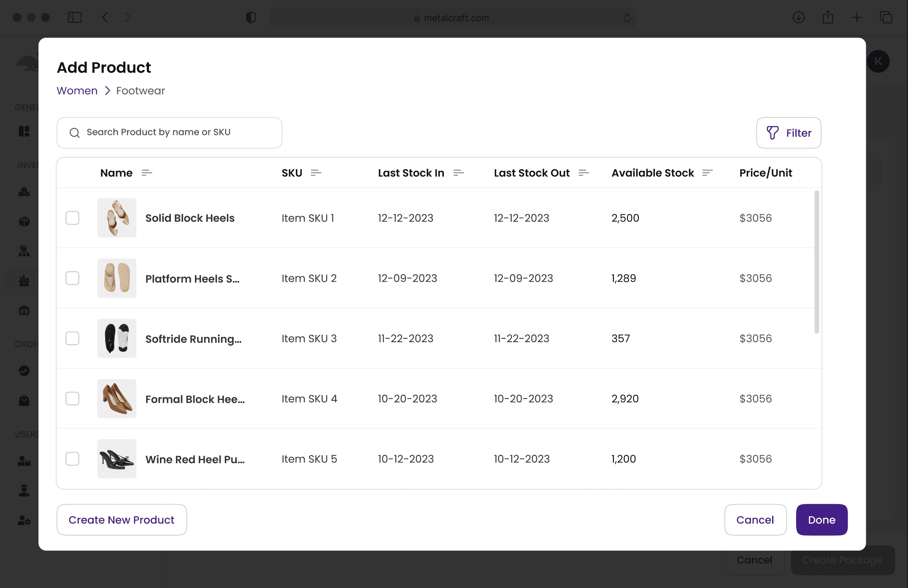908x588 pixels.
Task: Open the Filter options
Action: click(x=789, y=133)
